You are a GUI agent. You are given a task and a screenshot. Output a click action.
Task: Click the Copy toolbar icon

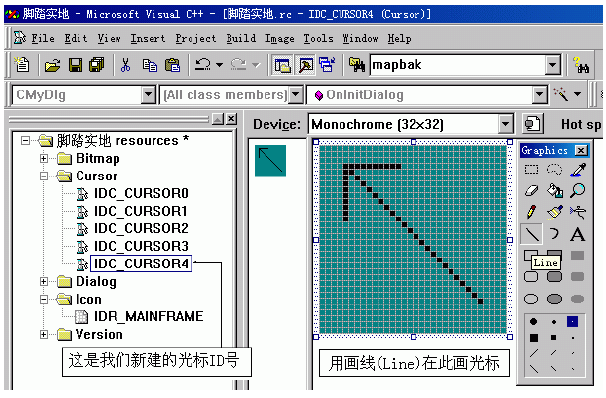coord(150,65)
